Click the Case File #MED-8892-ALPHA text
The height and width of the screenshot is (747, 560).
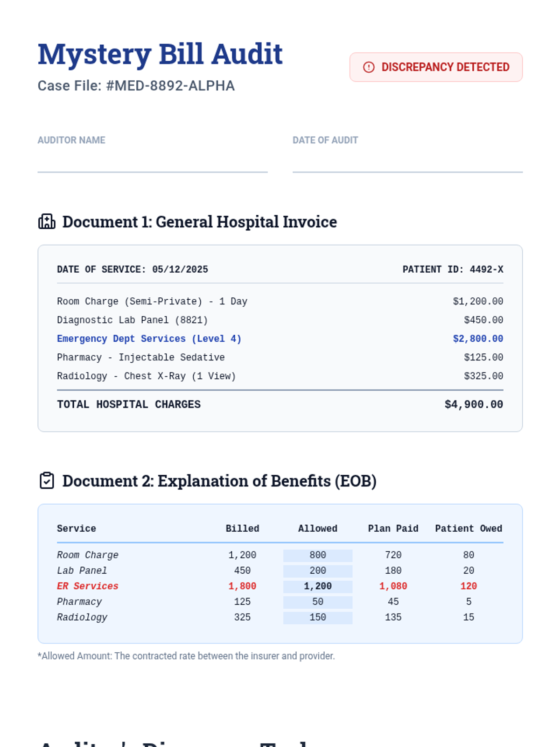coord(136,86)
